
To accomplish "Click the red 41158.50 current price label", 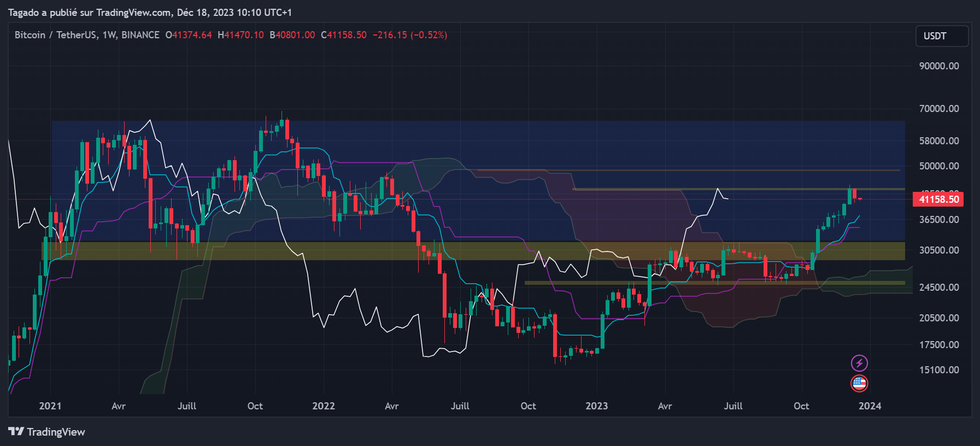I will [x=938, y=199].
